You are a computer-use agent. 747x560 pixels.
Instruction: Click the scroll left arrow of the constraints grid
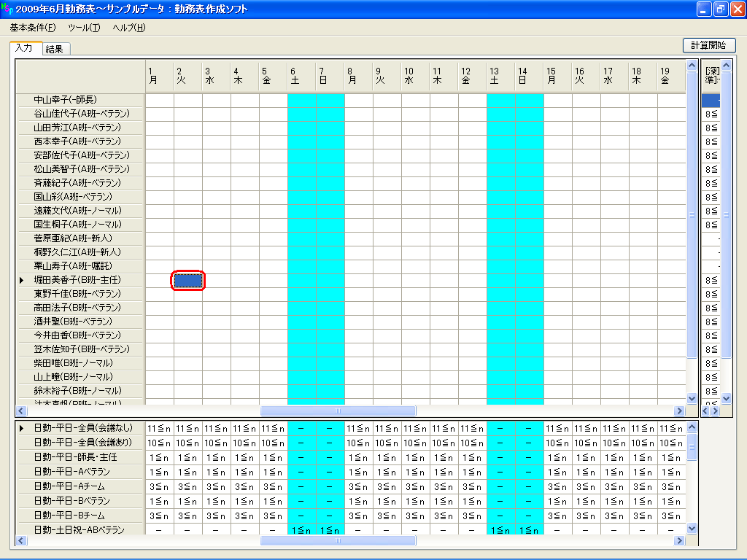click(21, 540)
